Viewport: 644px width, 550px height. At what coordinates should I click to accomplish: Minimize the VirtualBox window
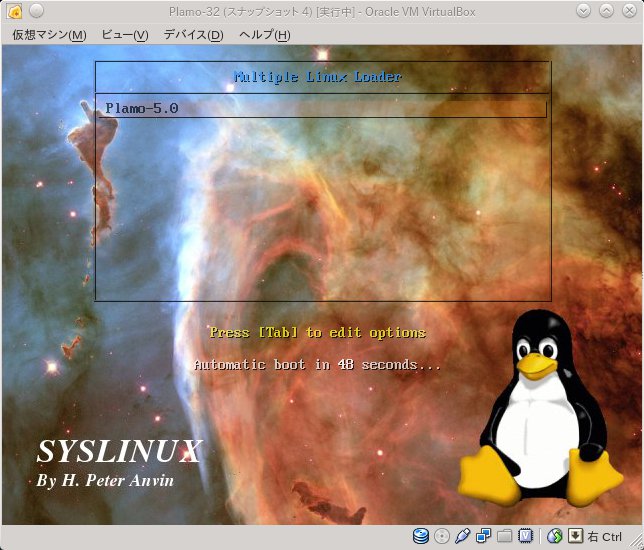pyautogui.click(x=583, y=11)
